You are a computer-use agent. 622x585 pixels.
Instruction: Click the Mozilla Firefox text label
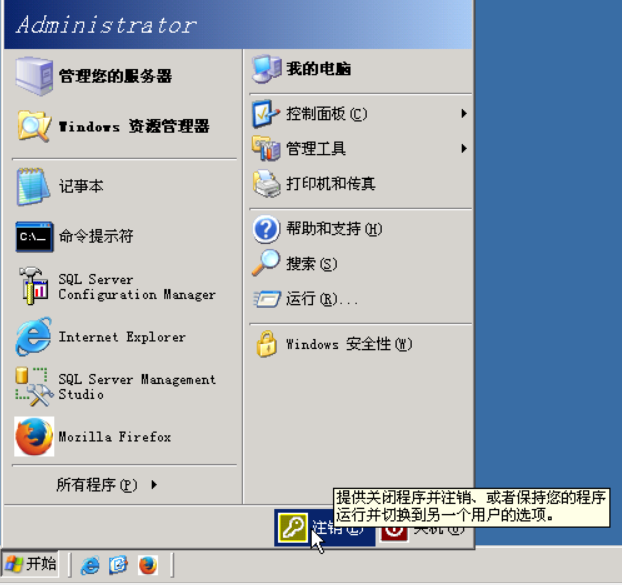(x=115, y=437)
